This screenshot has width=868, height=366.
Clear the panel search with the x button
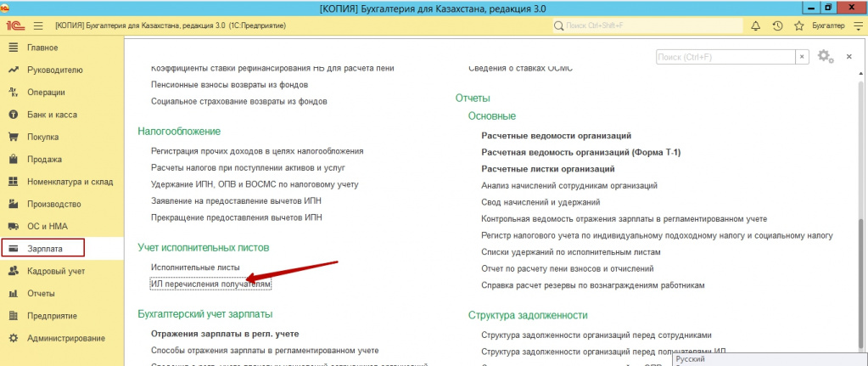click(802, 57)
